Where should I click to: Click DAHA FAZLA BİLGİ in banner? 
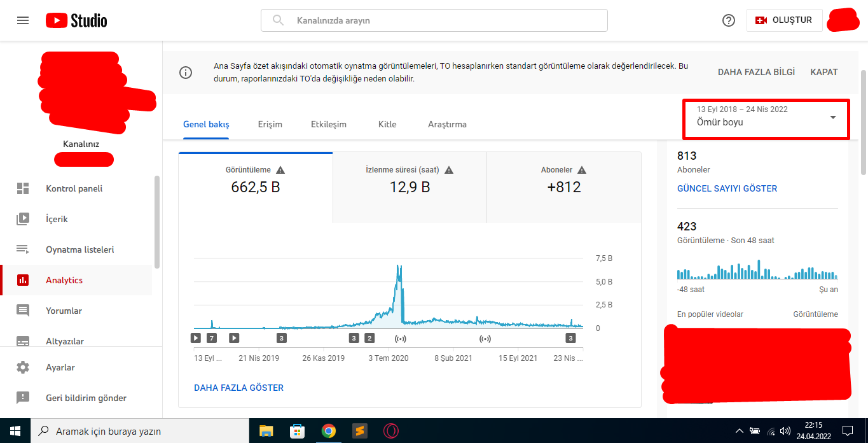click(756, 72)
